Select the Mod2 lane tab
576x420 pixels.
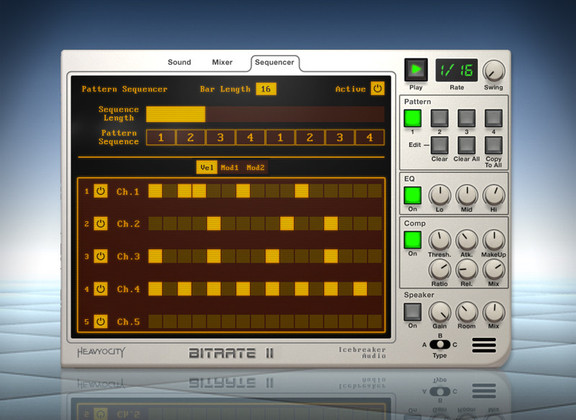255,168
